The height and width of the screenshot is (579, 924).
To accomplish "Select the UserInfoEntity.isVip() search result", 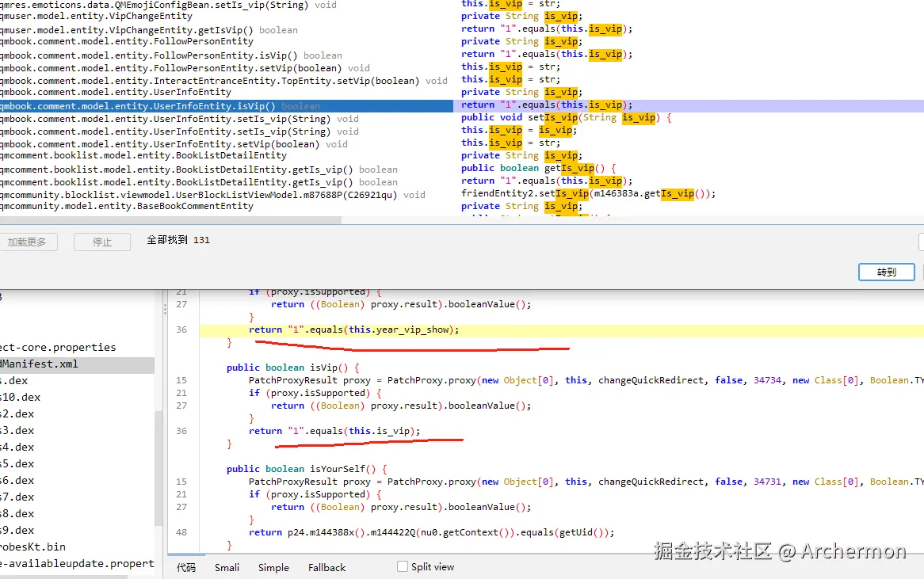I will (x=227, y=106).
